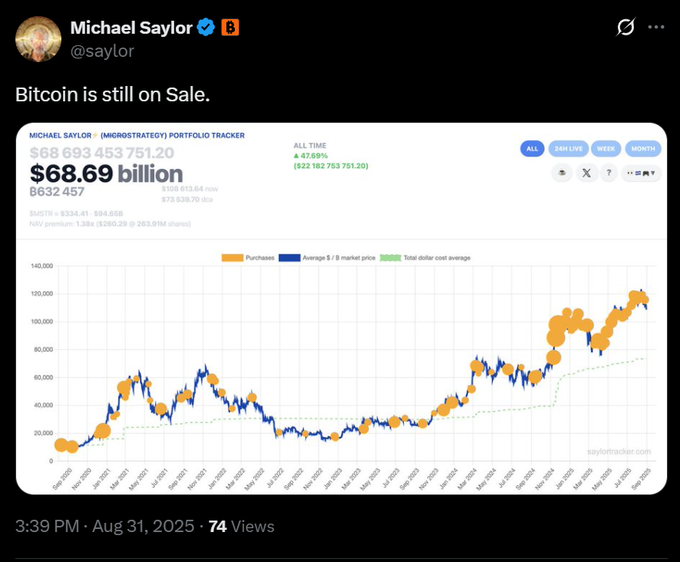Click the Michael Saylor display name
680x562 pixels.
click(x=131, y=28)
